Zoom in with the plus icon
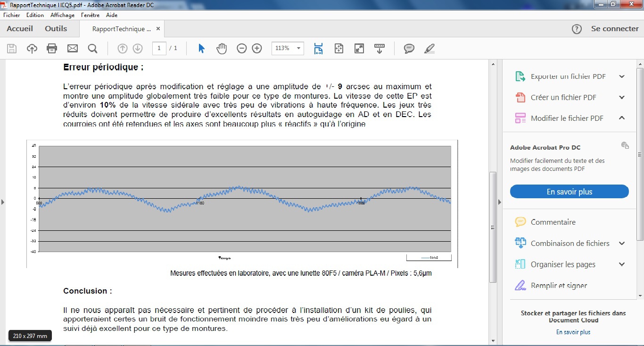 257,48
